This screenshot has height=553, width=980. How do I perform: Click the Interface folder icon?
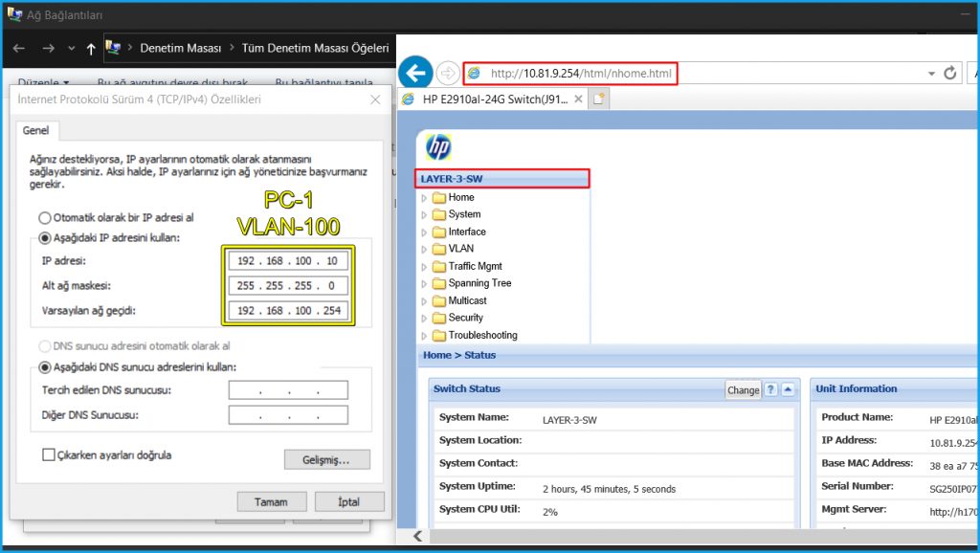[439, 232]
